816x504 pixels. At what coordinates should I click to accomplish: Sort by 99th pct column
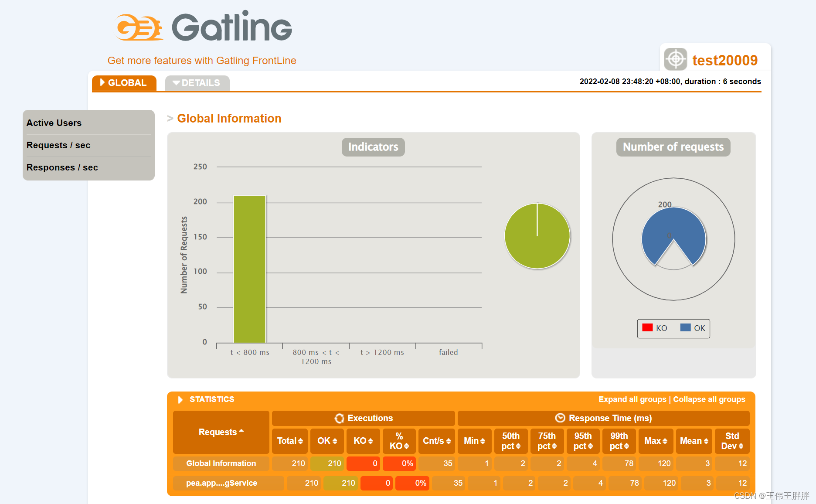pyautogui.click(x=619, y=441)
